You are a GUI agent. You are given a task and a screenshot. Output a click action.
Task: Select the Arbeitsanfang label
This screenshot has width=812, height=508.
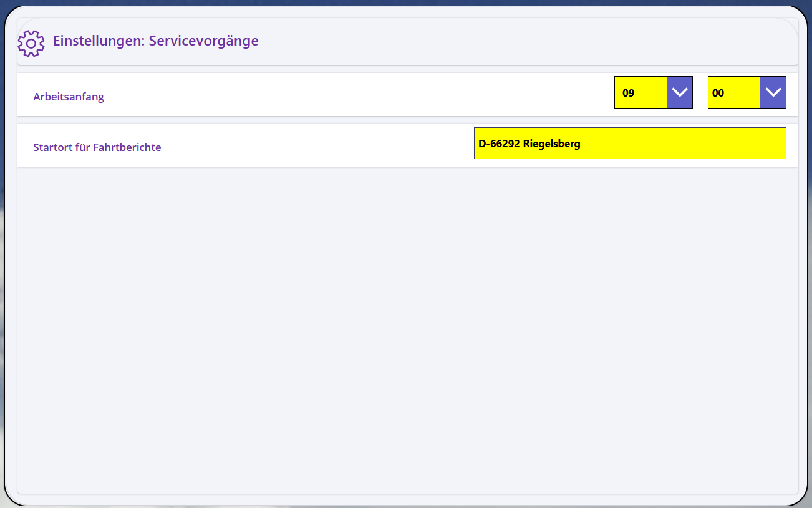pos(69,97)
